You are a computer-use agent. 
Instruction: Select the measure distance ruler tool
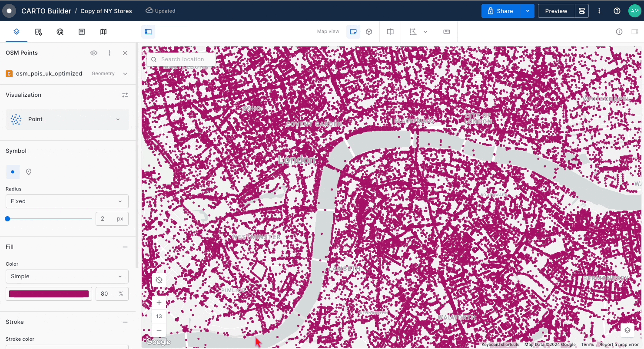coord(446,32)
